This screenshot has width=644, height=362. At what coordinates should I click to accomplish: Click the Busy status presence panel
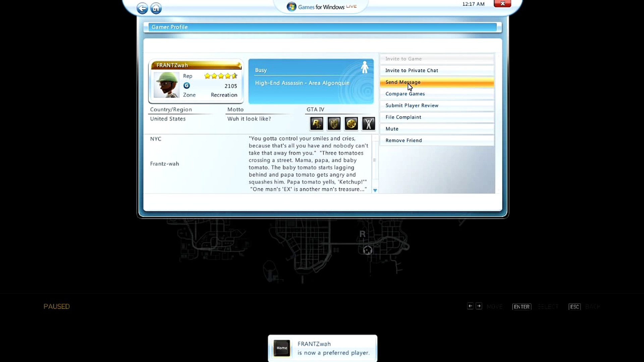tap(311, 81)
